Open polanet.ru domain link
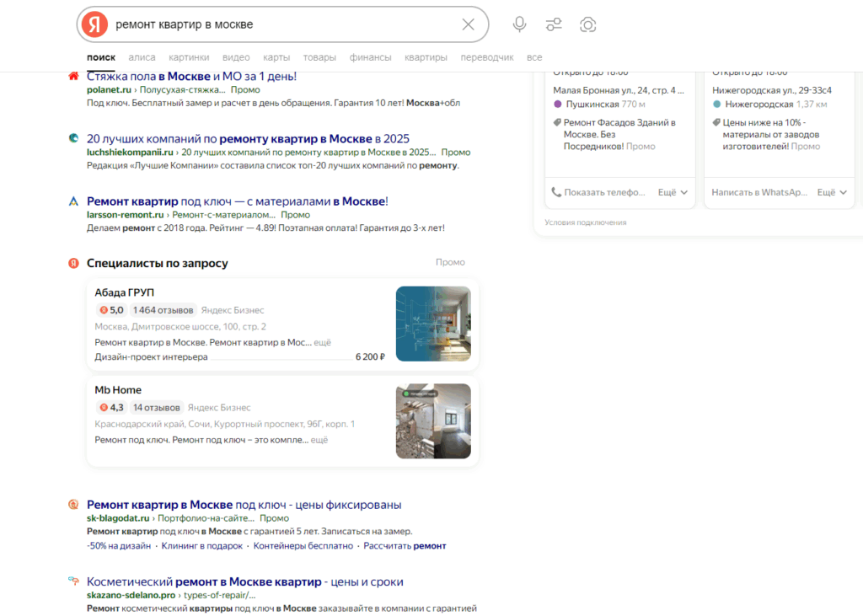The height and width of the screenshot is (616, 863). [109, 89]
